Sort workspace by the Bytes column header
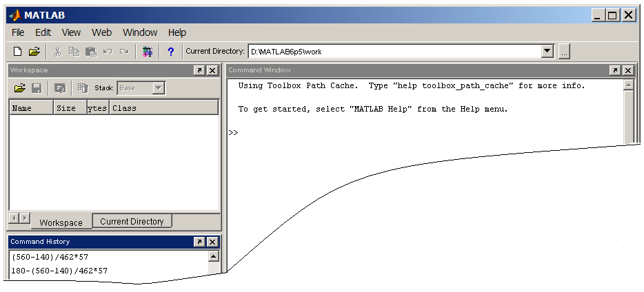The width and height of the screenshot is (644, 292). pyautogui.click(x=98, y=108)
